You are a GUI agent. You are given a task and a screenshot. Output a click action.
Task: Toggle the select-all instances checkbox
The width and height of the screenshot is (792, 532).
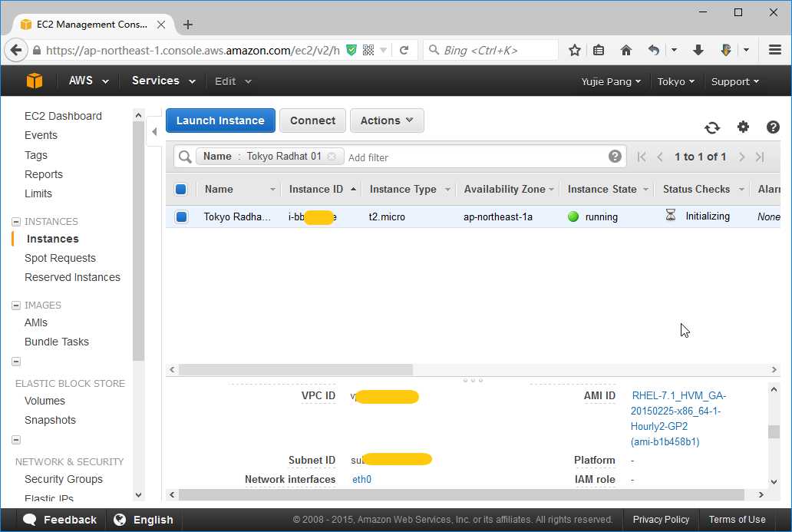[181, 190]
